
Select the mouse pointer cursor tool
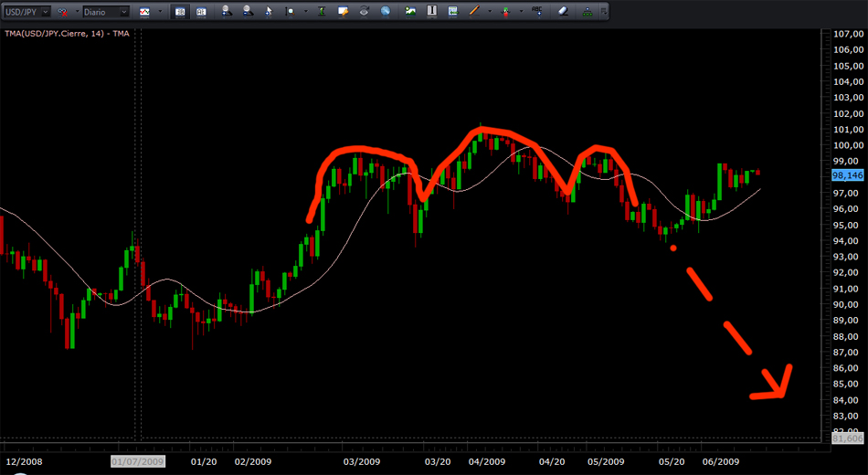pyautogui.click(x=268, y=13)
